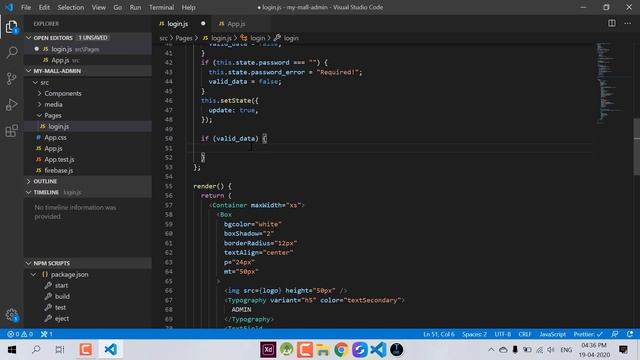
Task: Open notifications bell in status bar
Action: pyautogui.click(x=630, y=334)
